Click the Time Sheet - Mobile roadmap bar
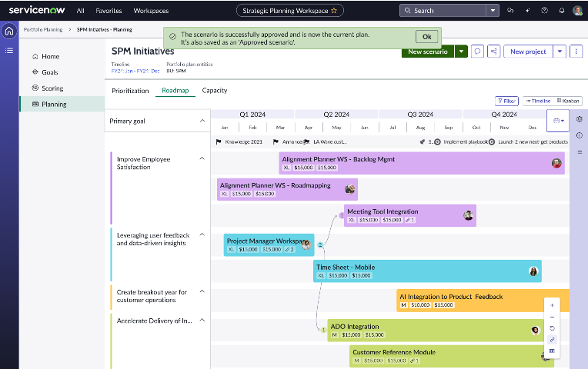Image resolution: width=588 pixels, height=369 pixels. pyautogui.click(x=427, y=271)
